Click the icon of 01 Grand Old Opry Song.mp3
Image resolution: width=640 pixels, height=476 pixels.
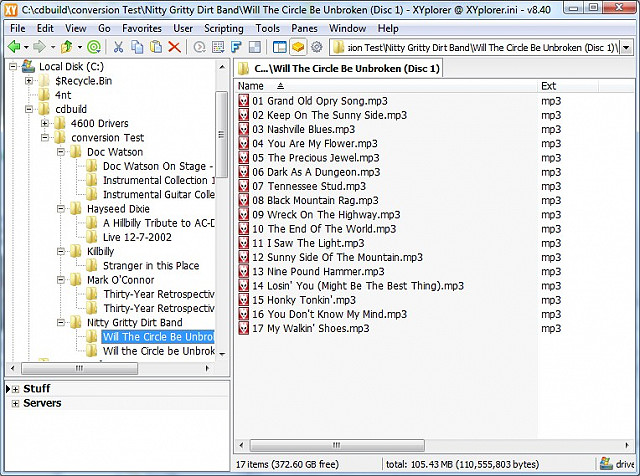click(x=243, y=101)
